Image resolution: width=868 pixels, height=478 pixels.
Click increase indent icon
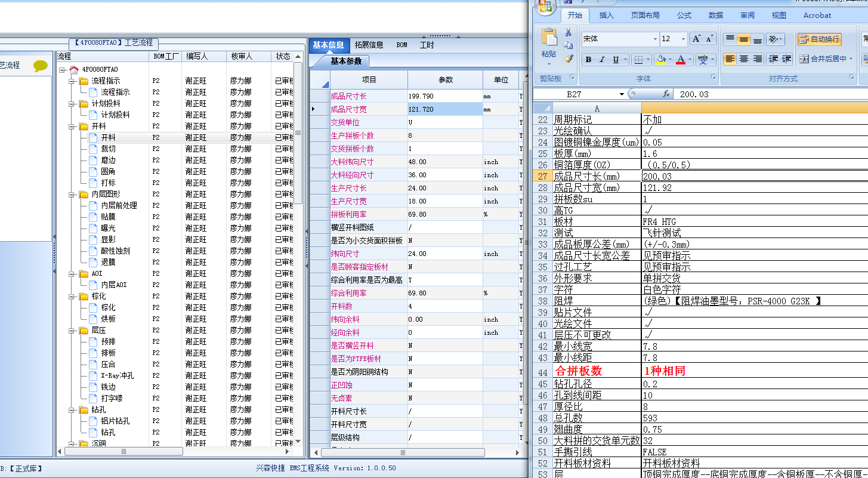[786, 59]
